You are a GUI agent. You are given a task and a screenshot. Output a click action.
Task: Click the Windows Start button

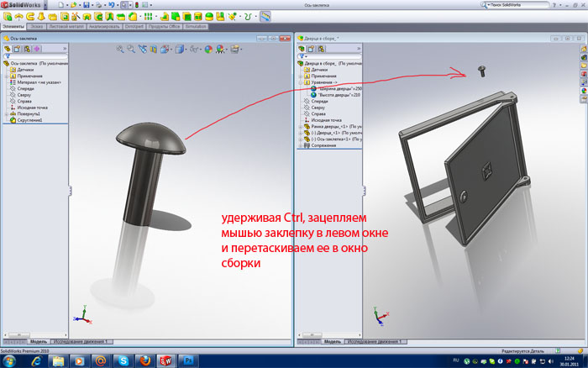(10, 360)
